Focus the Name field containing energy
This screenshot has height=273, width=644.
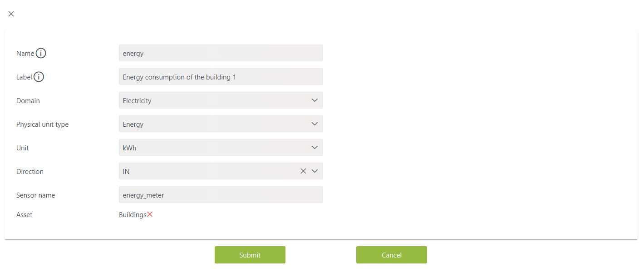click(x=221, y=53)
